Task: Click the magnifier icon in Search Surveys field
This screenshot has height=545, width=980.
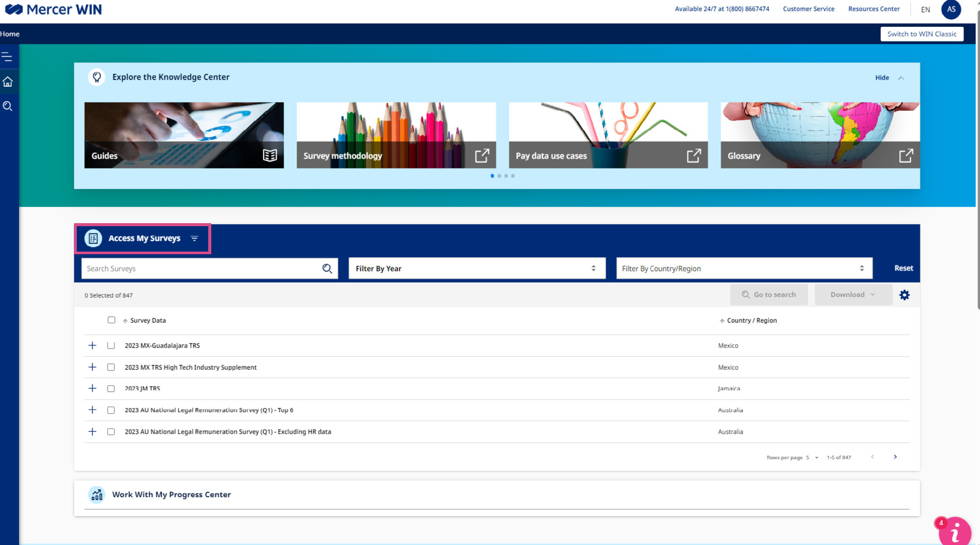Action: 327,268
